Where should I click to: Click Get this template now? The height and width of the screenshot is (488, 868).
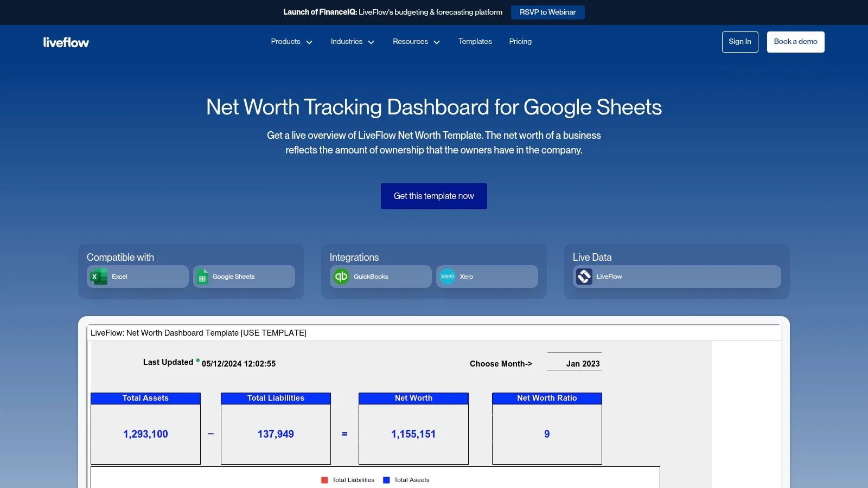tap(433, 196)
